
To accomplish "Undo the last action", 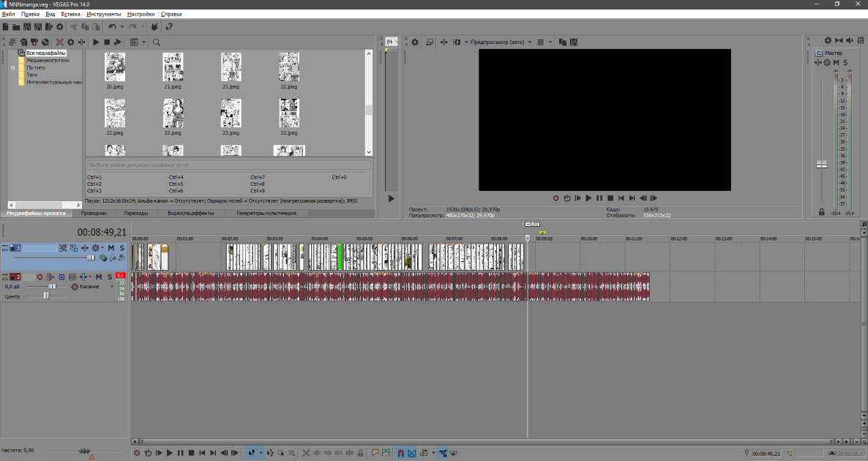I will coord(113,26).
